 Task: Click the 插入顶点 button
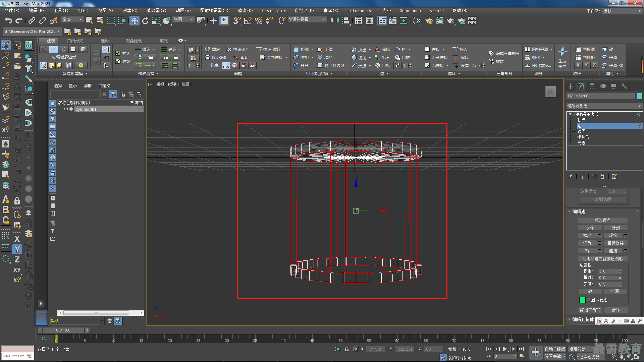pyautogui.click(x=602, y=220)
